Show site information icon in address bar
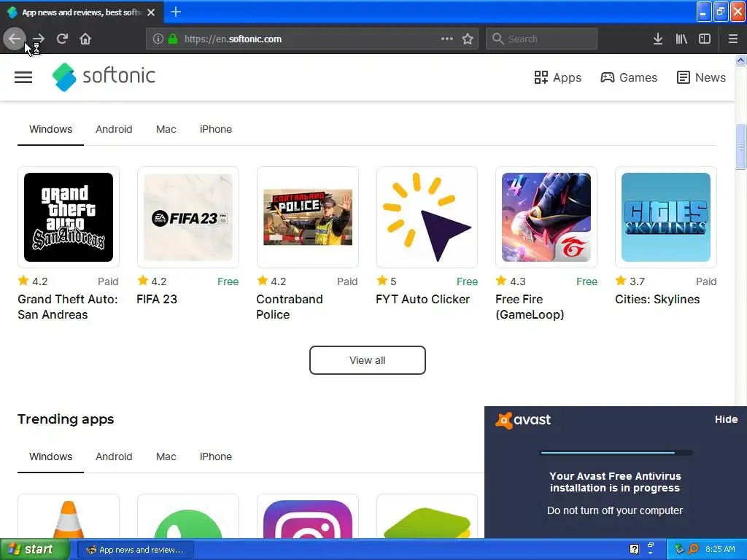The width and height of the screenshot is (747, 560). click(158, 39)
